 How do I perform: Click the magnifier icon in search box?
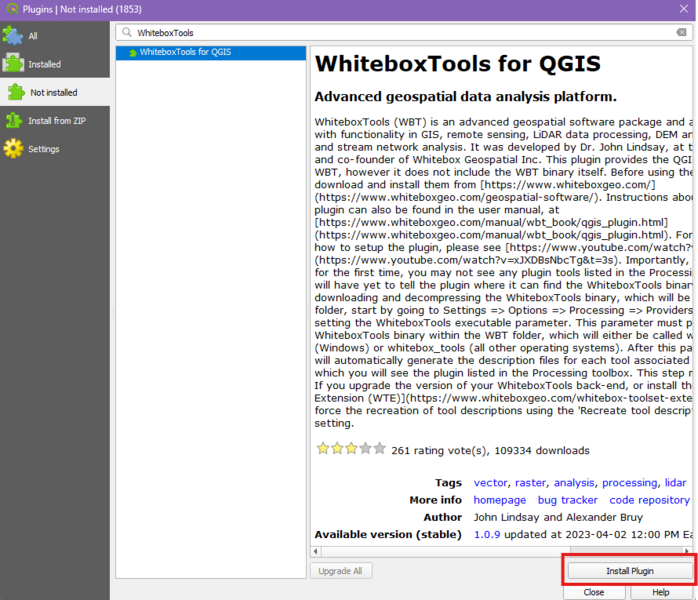(125, 33)
